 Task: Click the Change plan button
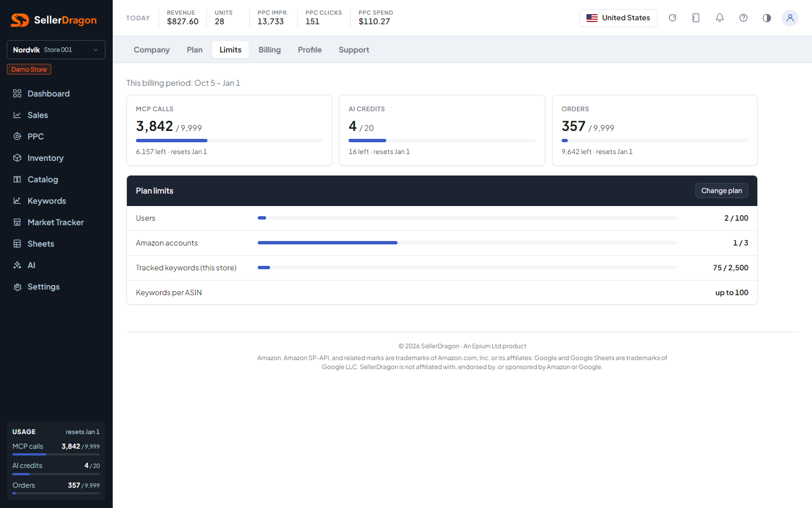(722, 191)
